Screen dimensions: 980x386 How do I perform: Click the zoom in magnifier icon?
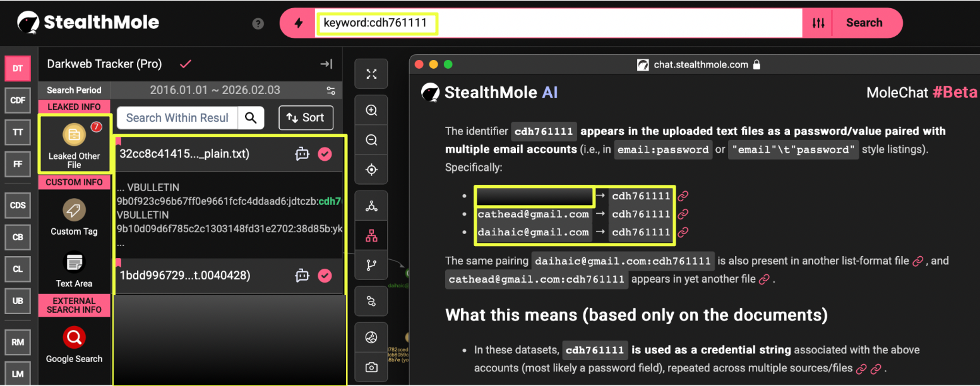371,110
